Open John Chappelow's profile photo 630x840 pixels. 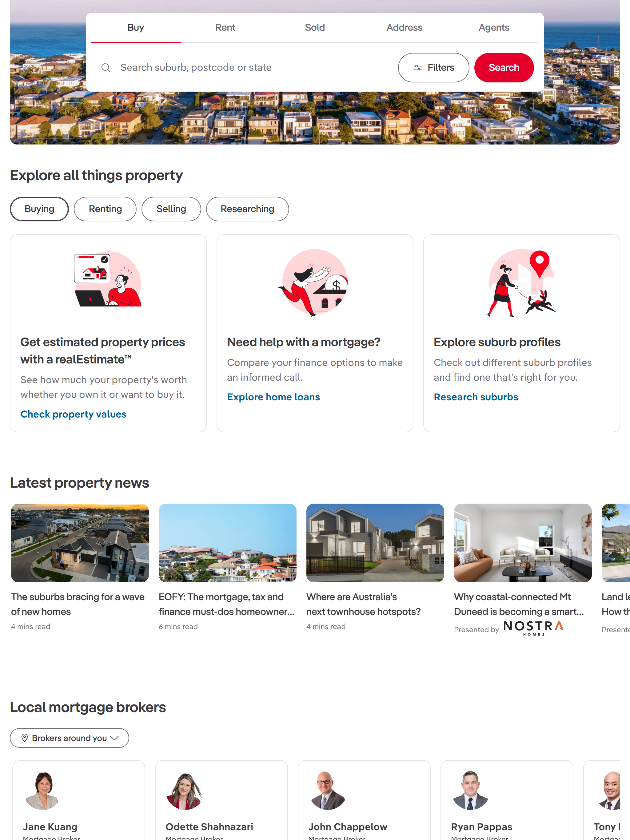point(328,790)
